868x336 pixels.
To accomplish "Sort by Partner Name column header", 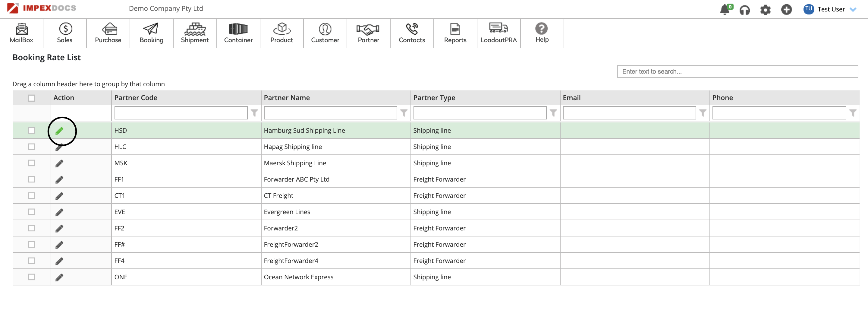I will point(286,98).
